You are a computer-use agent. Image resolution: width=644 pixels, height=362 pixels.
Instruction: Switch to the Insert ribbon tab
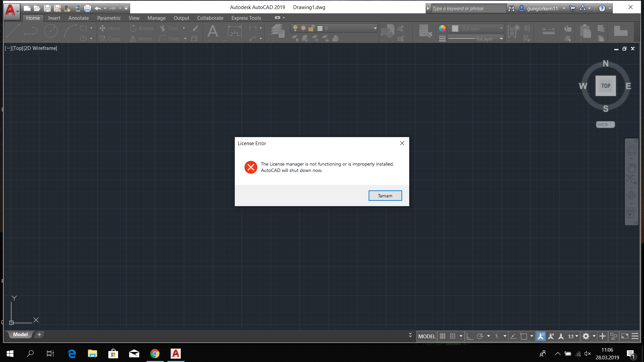pyautogui.click(x=54, y=18)
